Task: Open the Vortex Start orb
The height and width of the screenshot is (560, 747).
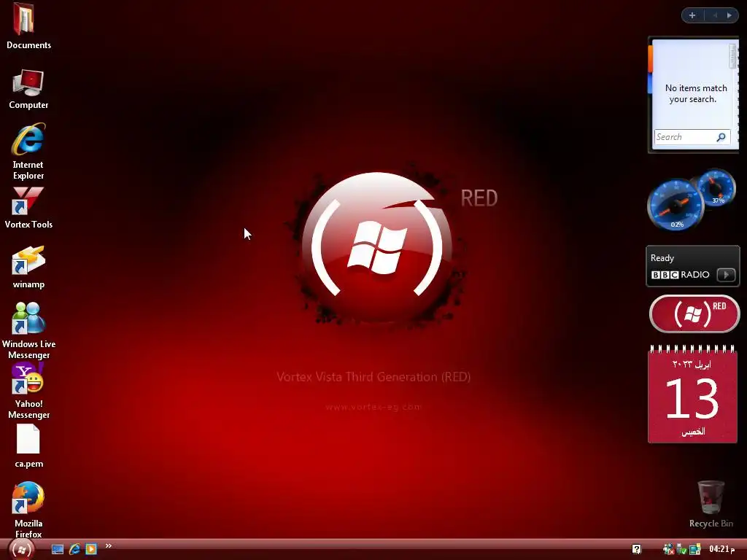Action: pyautogui.click(x=21, y=550)
